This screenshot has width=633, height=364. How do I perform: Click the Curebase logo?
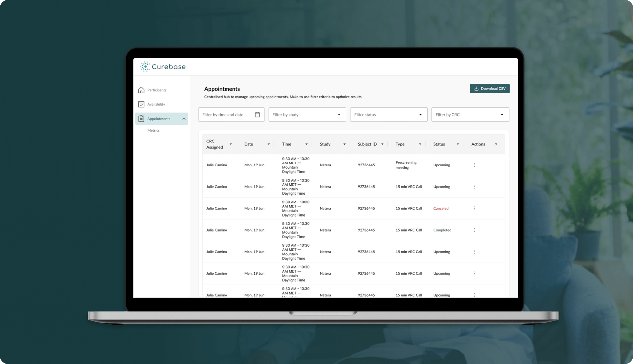tap(163, 67)
